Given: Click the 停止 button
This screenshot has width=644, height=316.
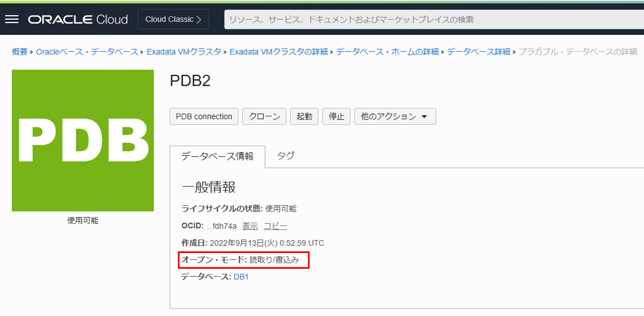Looking at the screenshot, I should pyautogui.click(x=336, y=116).
